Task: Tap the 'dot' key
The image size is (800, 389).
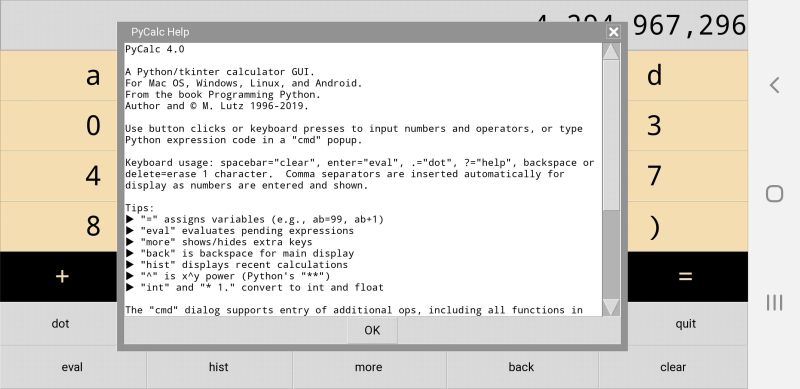Action: pyautogui.click(x=60, y=324)
